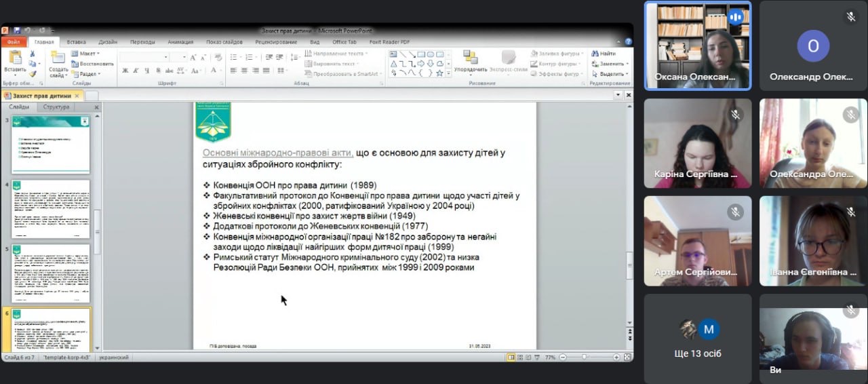Underline text with the Ч icon
The height and width of the screenshot is (384, 868).
point(147,71)
